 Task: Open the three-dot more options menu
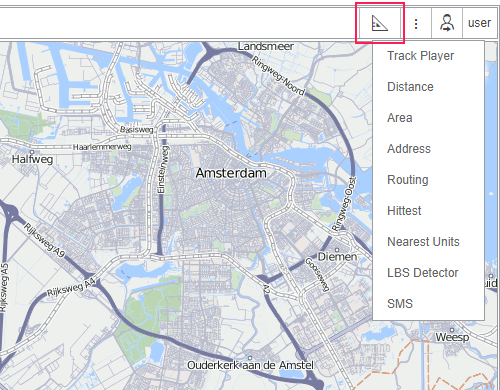[x=416, y=23]
